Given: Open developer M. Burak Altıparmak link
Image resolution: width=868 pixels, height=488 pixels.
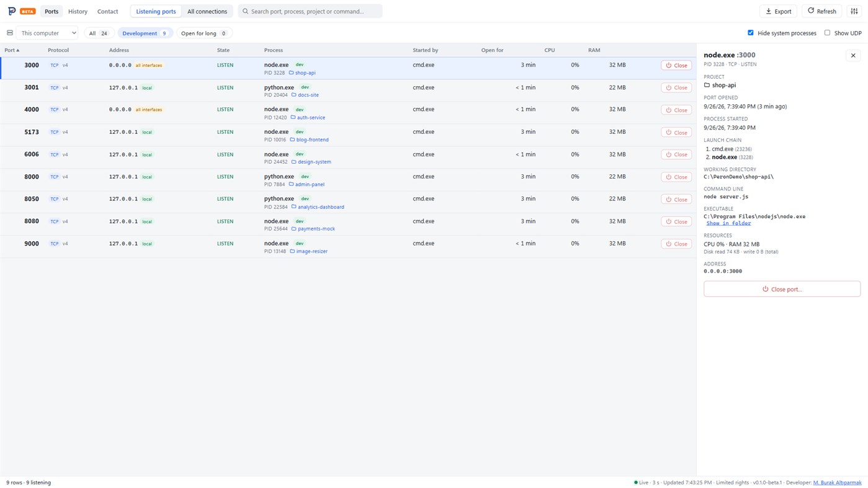Looking at the screenshot, I should click(x=837, y=482).
